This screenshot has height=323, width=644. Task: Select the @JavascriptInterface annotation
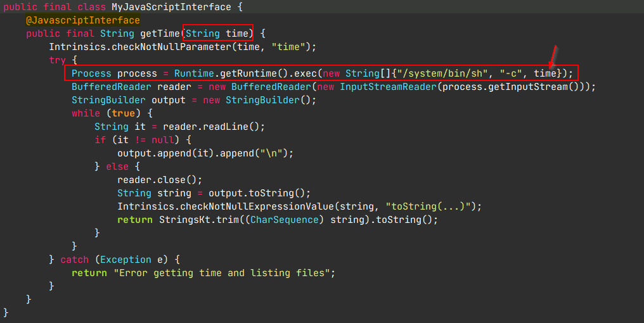coord(83,20)
